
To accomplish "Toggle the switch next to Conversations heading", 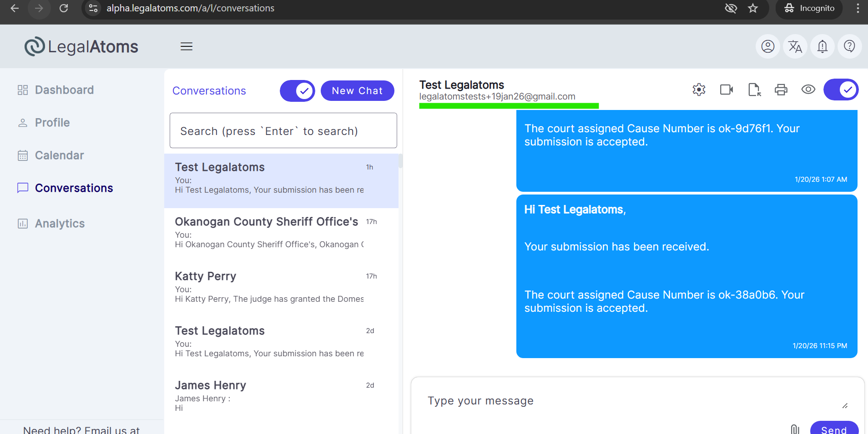I will click(298, 91).
